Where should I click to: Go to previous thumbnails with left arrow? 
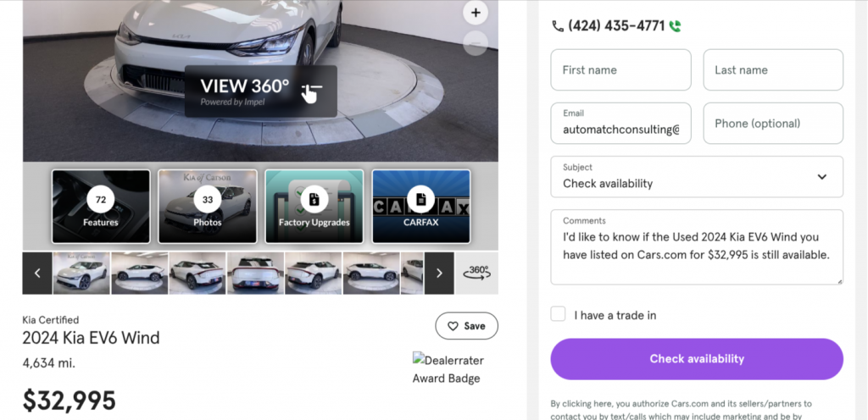[x=37, y=273]
